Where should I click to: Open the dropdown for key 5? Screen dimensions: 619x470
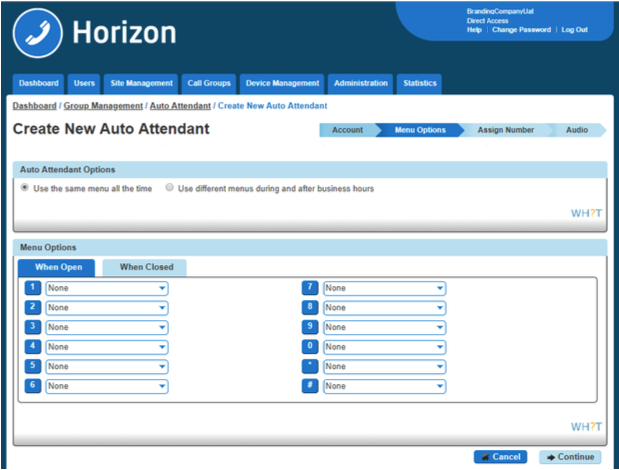[107, 367]
